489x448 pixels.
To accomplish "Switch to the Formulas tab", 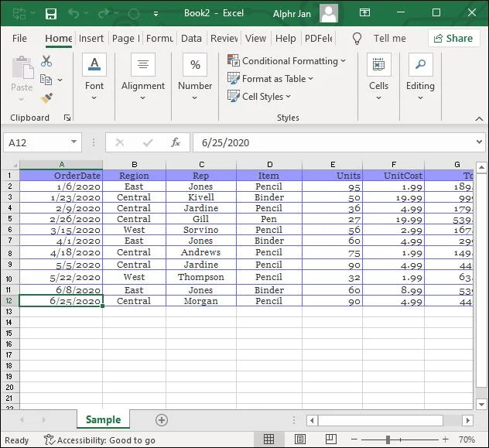I will coord(159,39).
